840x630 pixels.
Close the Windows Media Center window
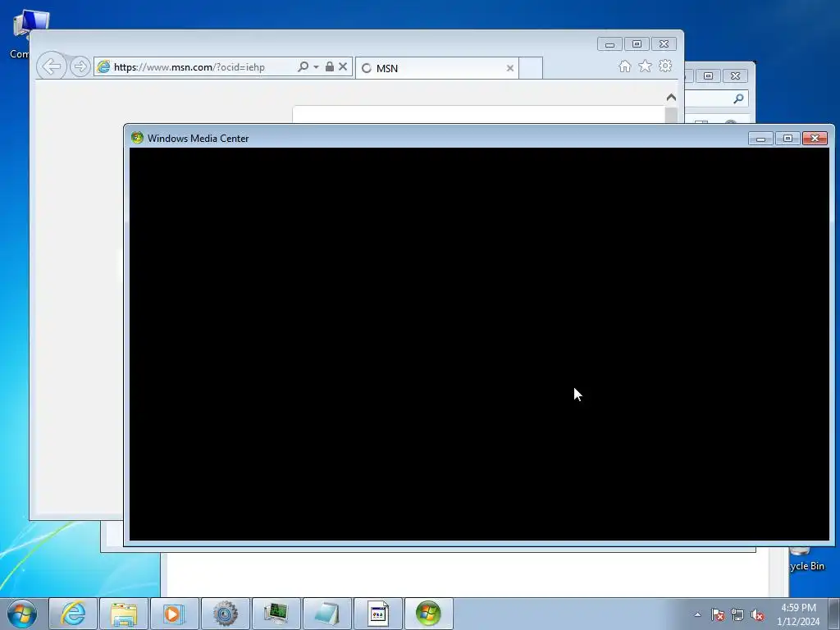pyautogui.click(x=815, y=138)
